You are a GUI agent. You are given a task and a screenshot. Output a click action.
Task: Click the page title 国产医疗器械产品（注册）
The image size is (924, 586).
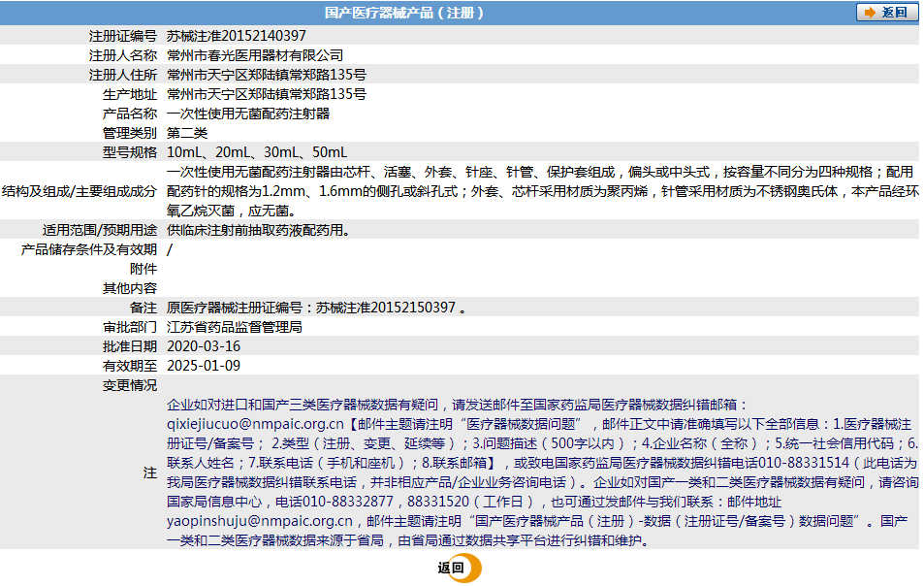click(x=404, y=13)
